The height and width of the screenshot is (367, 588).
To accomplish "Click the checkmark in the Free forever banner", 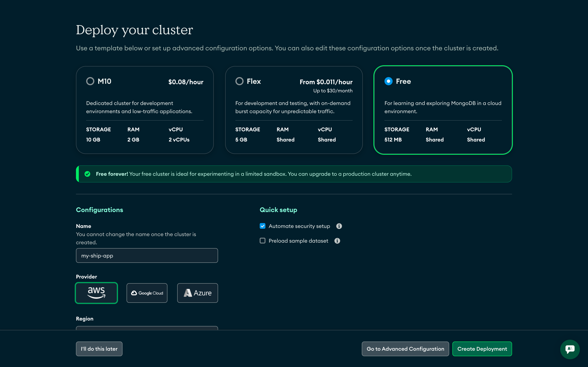I will 88,174.
